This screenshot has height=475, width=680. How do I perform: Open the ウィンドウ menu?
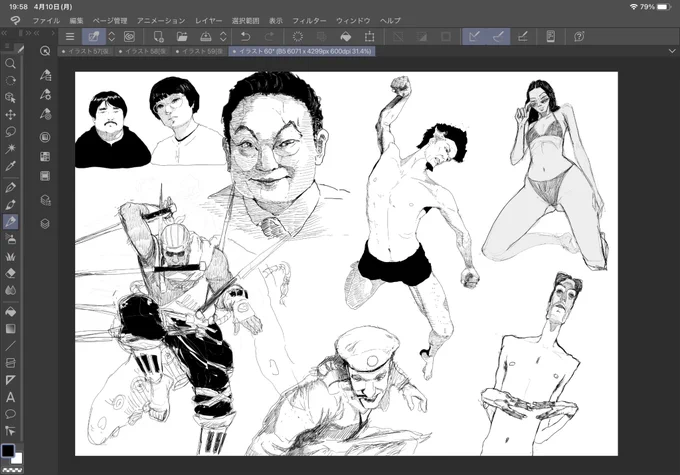point(353,20)
